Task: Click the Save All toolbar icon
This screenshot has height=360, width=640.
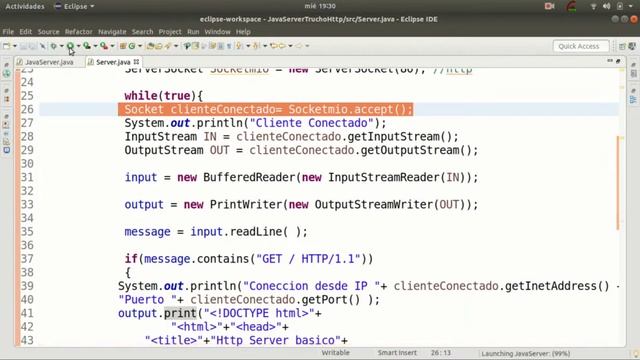Action: [33, 46]
